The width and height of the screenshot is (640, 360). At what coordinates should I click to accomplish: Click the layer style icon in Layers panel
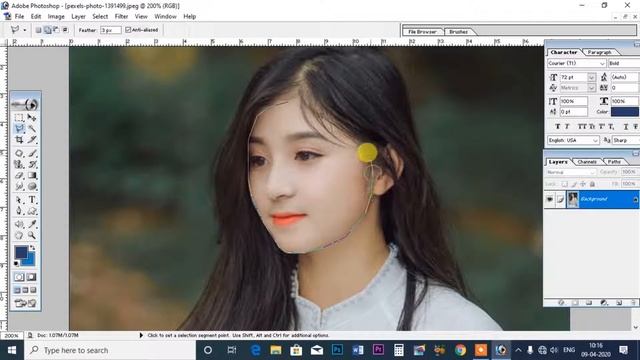(561, 302)
